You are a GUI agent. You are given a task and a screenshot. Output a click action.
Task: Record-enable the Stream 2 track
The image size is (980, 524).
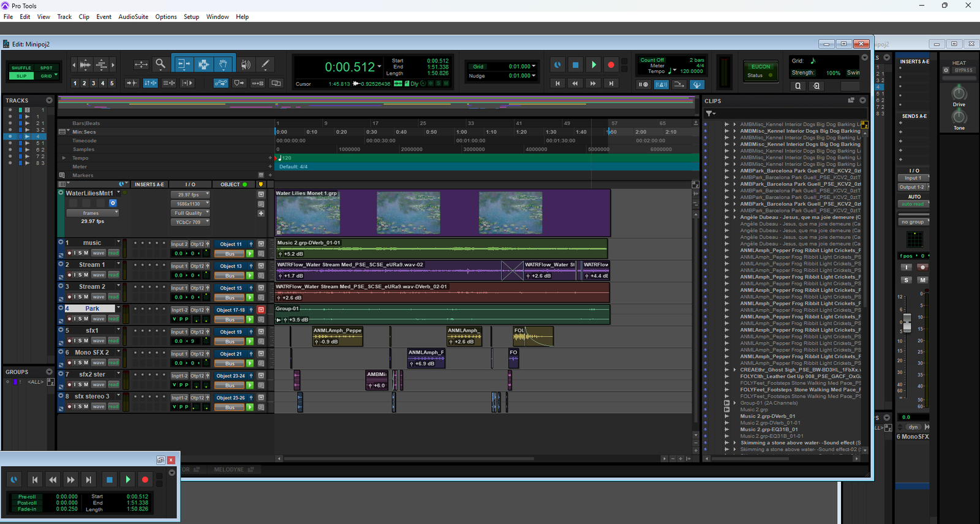70,297
